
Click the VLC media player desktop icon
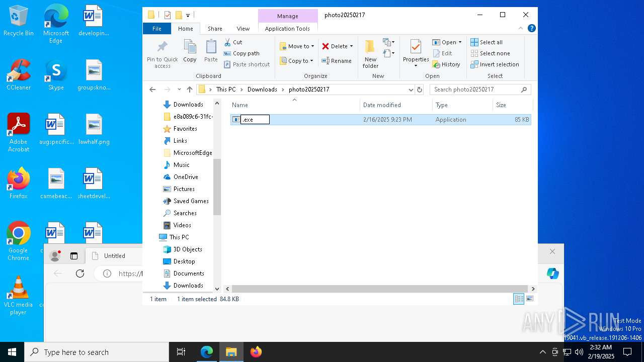tap(18, 296)
